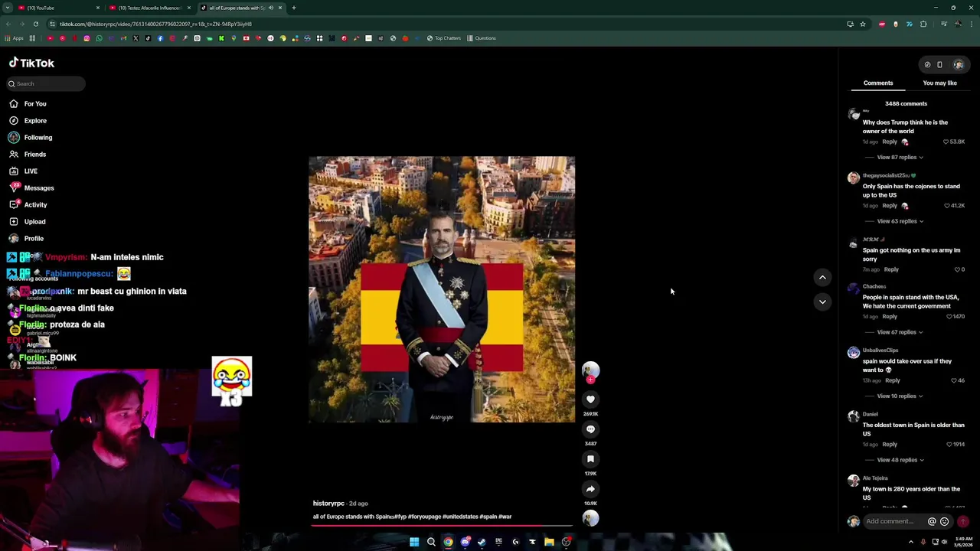
Task: Expand View 63 replies
Action: (900, 221)
